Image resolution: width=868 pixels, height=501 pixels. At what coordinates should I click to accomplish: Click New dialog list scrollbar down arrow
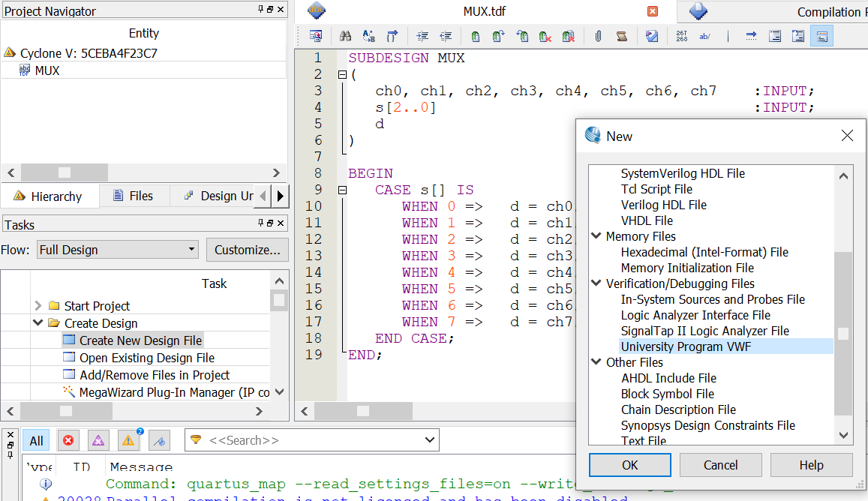click(x=843, y=435)
